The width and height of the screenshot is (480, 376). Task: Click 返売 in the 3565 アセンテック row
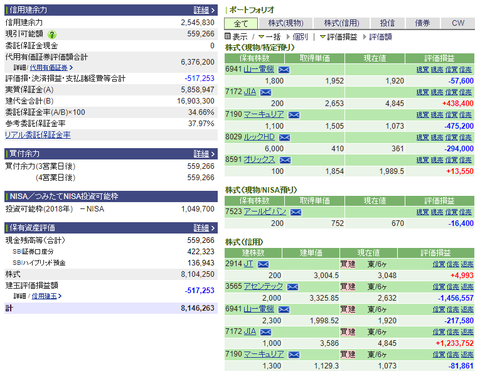click(x=467, y=287)
